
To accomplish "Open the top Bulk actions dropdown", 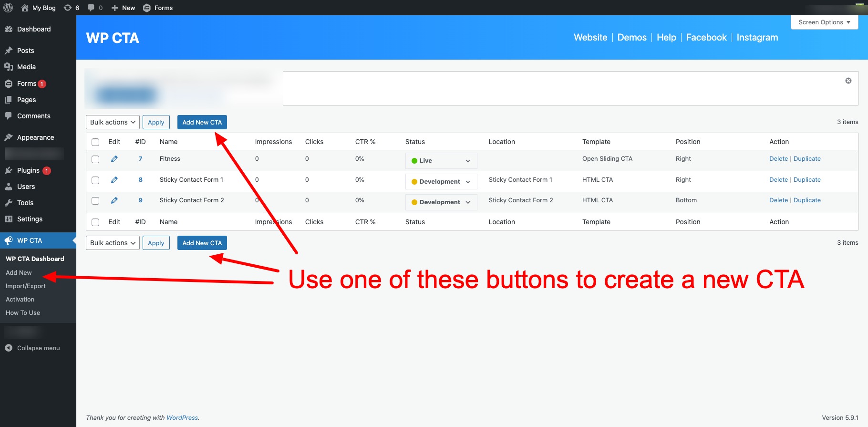I will pyautogui.click(x=113, y=122).
